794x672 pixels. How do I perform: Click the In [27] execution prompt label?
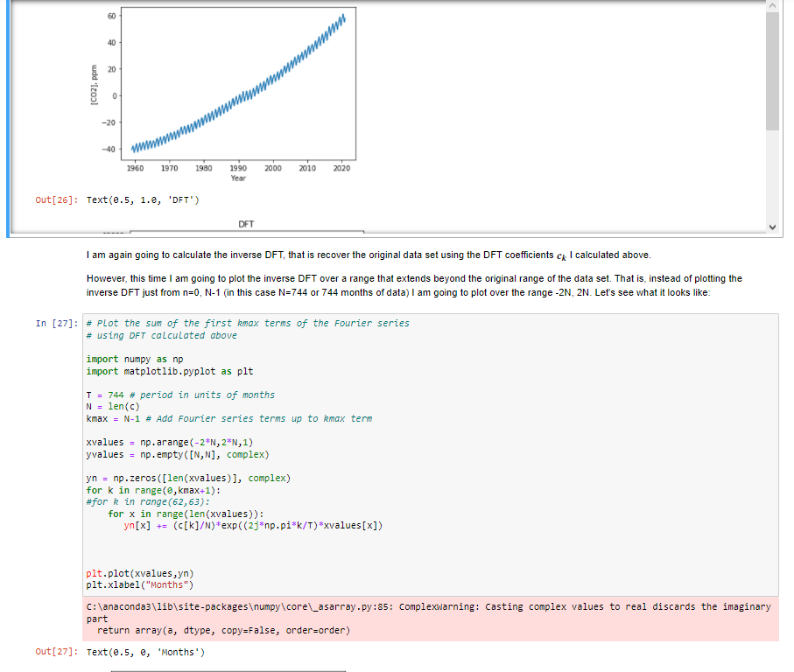[53, 323]
